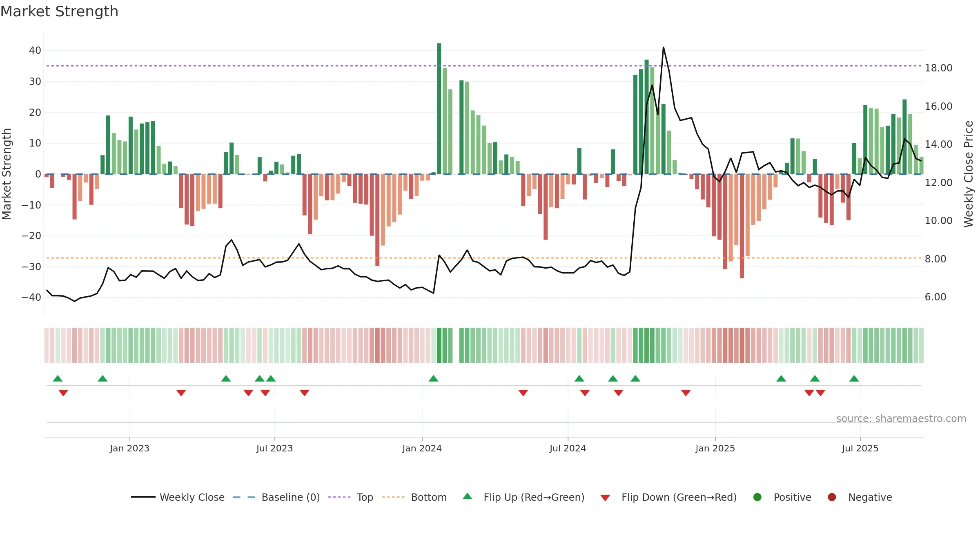Toggle the Bottom legend entry

[414, 497]
